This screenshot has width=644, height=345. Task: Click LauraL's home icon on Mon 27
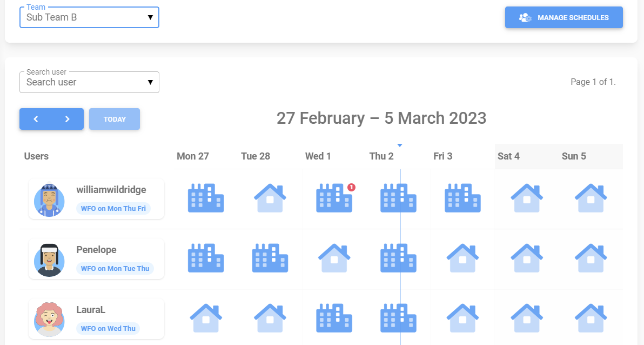tap(206, 318)
